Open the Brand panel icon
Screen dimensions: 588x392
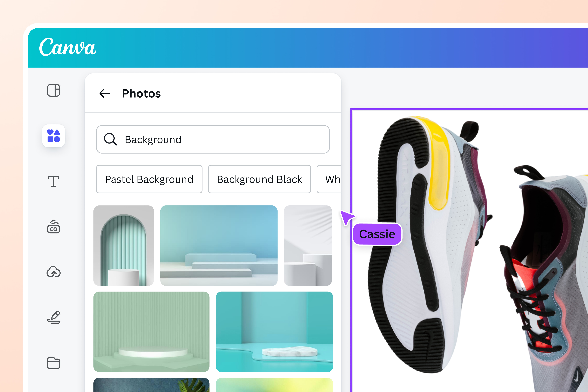(x=54, y=227)
